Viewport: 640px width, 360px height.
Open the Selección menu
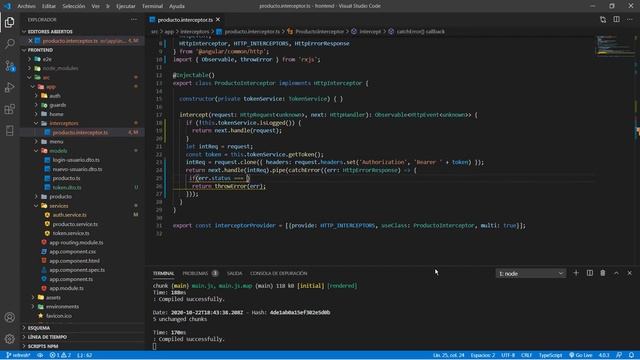(x=73, y=6)
